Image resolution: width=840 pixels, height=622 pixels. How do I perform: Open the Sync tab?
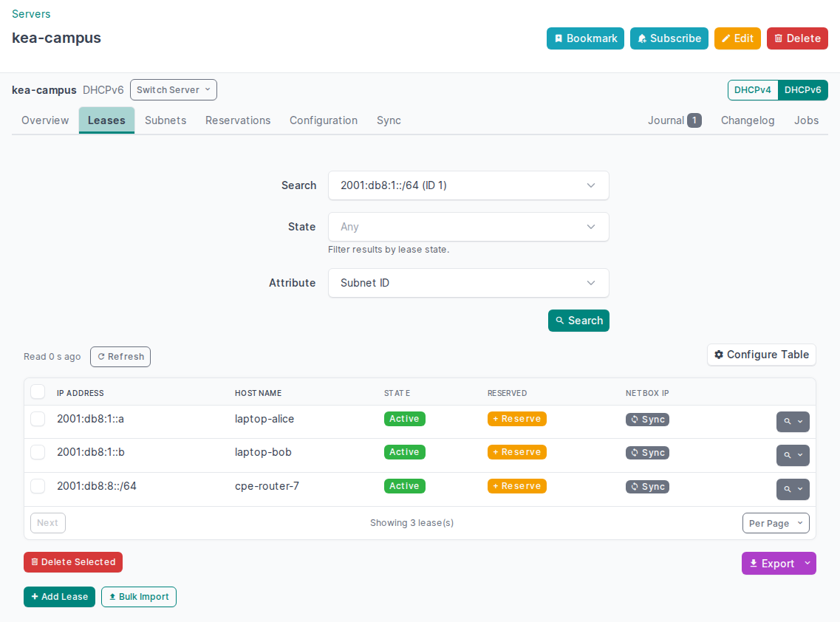[389, 120]
